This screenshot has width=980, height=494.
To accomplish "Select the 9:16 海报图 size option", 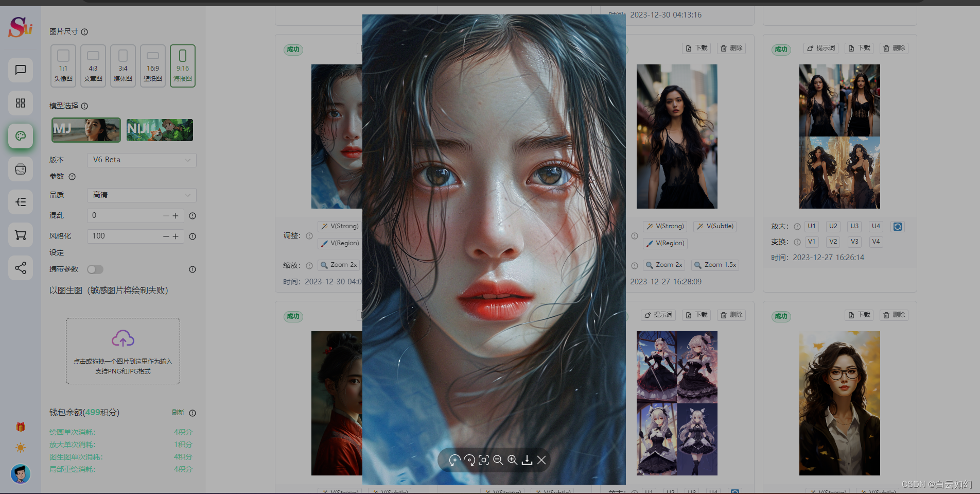I will pyautogui.click(x=183, y=66).
